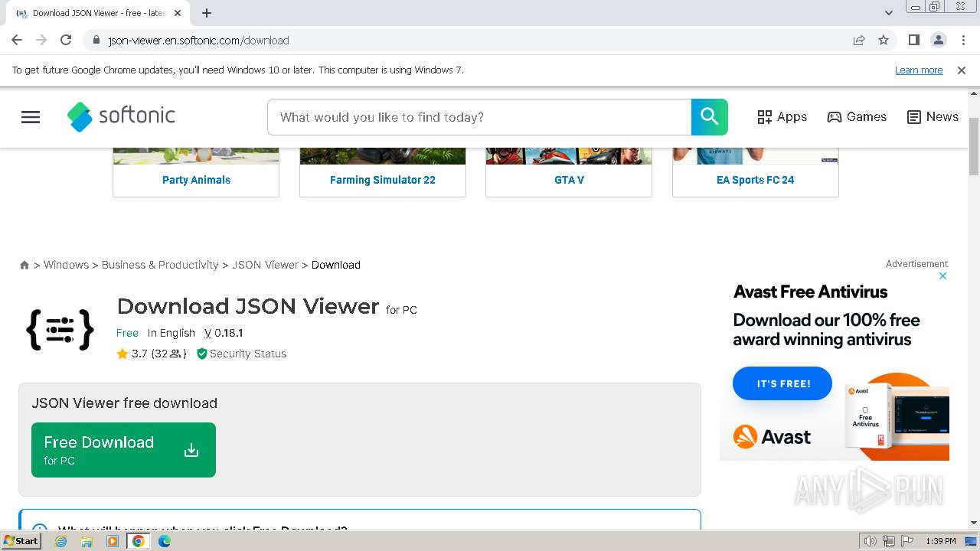Open Microsoft Edge from taskbar

tap(165, 541)
